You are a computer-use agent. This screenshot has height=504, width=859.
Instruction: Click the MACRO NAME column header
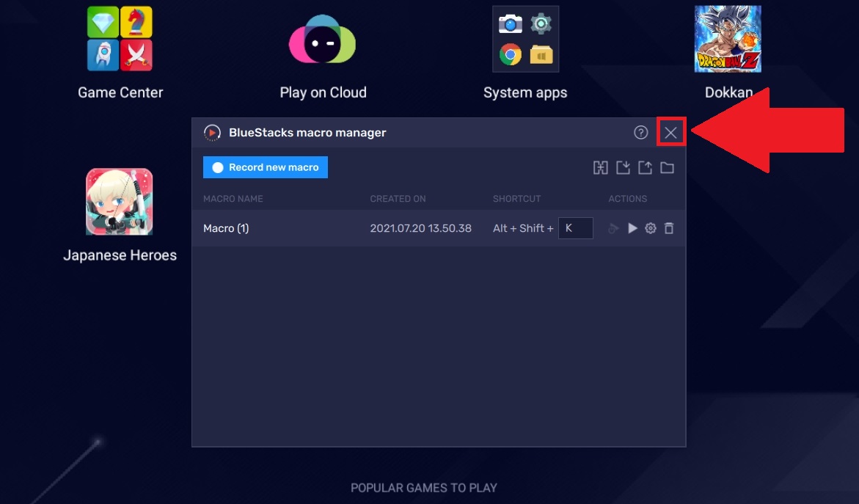coord(233,199)
